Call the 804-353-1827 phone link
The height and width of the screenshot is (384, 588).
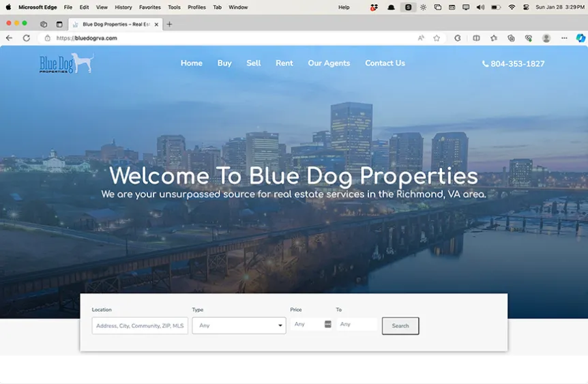pyautogui.click(x=514, y=63)
